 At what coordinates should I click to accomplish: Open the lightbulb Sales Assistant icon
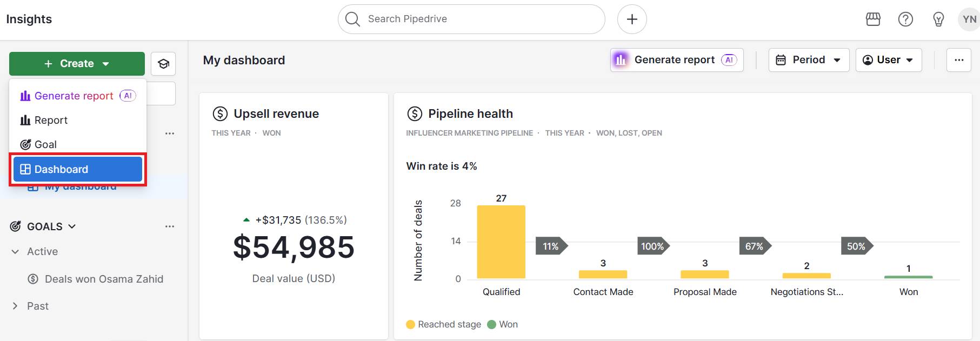(x=938, y=19)
